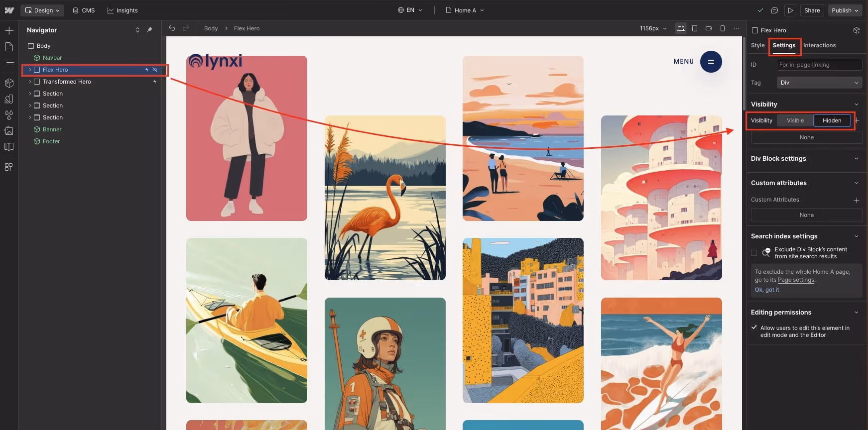
Task: Expand the Div Block settings section
Action: coord(857,159)
